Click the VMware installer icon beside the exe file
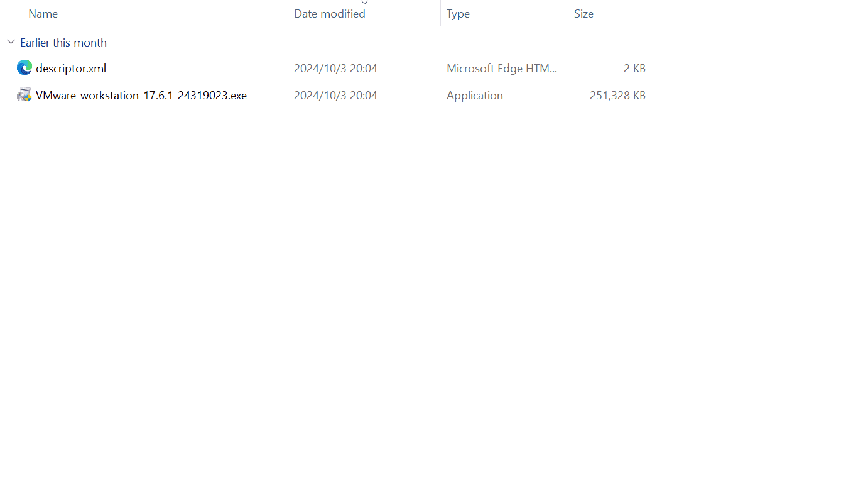Screen dimensions: 868x496 pyautogui.click(x=24, y=95)
